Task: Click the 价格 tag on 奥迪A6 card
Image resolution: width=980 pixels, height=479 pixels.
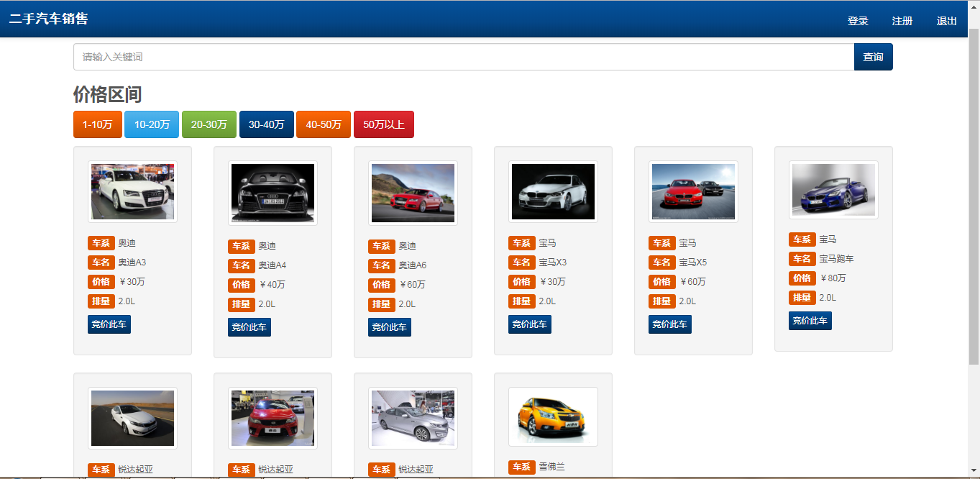Action: pyautogui.click(x=382, y=285)
